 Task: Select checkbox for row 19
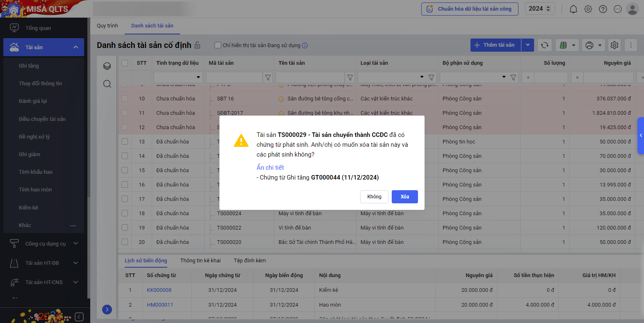click(x=125, y=227)
